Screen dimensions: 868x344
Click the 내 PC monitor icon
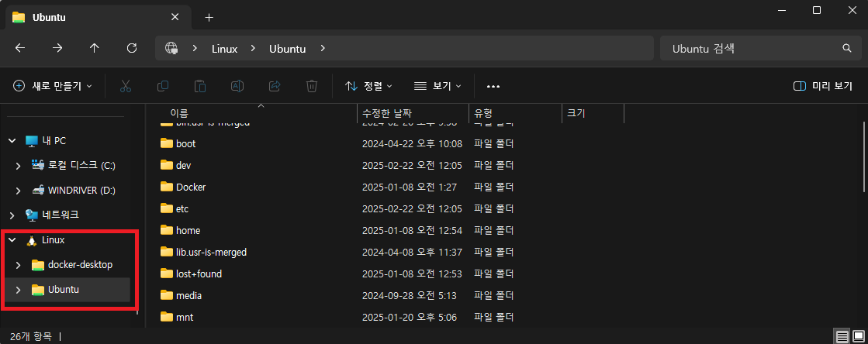click(32, 140)
